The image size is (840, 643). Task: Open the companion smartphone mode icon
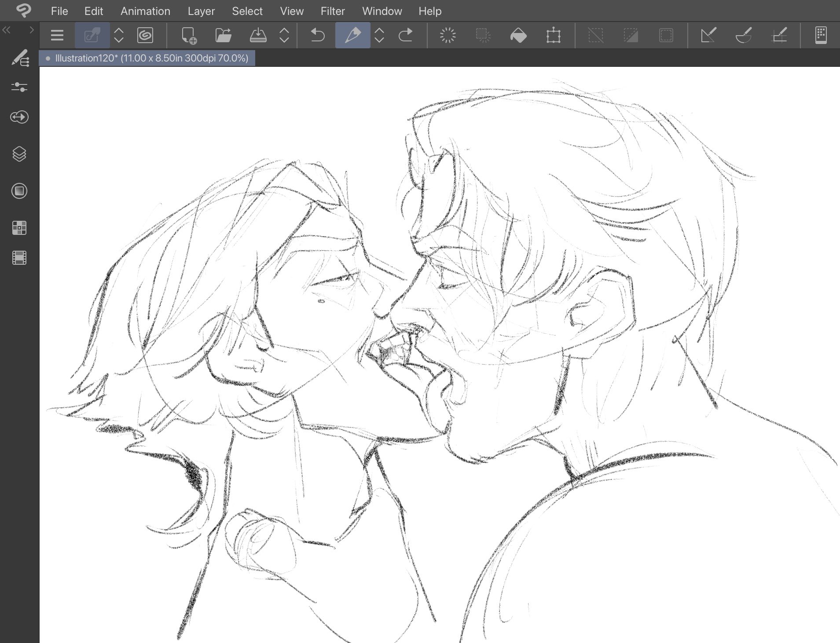coord(821,35)
